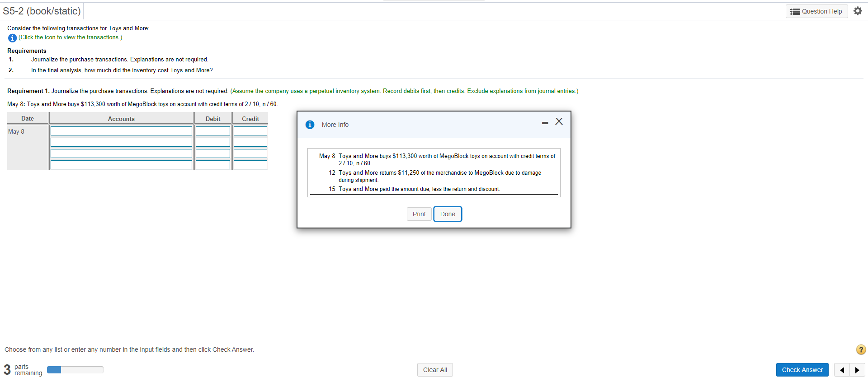Click the 'More Info' dialog title

(335, 125)
